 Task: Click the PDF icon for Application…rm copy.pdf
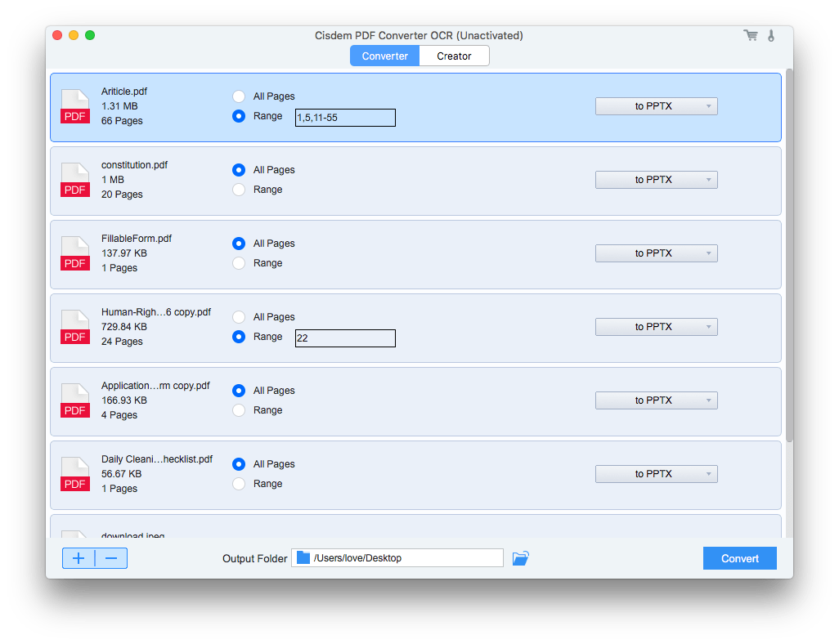(x=75, y=400)
